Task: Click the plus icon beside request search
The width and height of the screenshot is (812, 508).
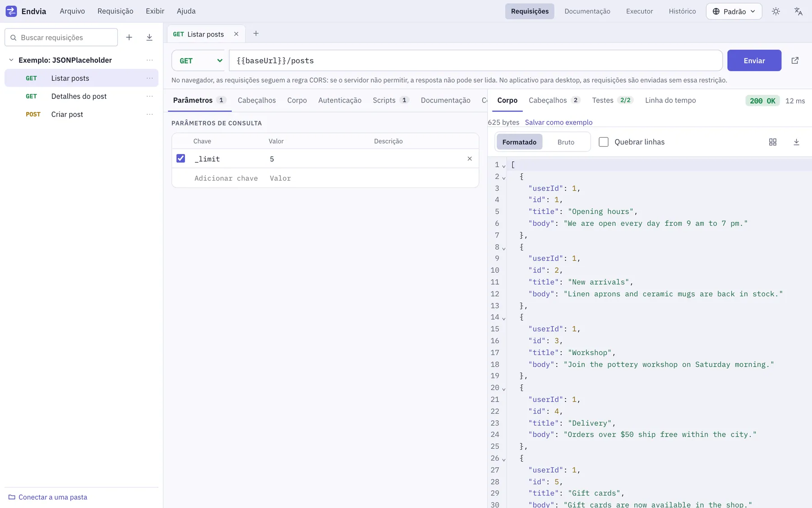Action: (x=129, y=37)
